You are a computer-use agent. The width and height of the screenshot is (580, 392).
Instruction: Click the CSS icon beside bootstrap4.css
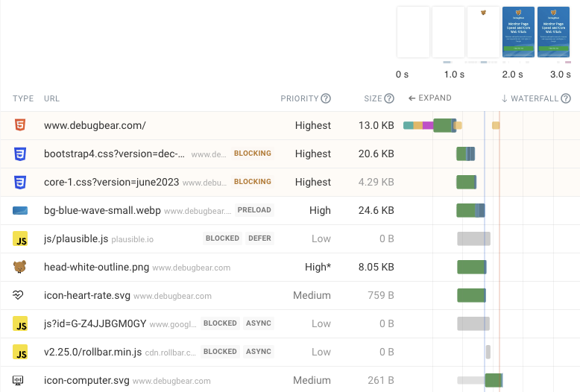pos(19,154)
